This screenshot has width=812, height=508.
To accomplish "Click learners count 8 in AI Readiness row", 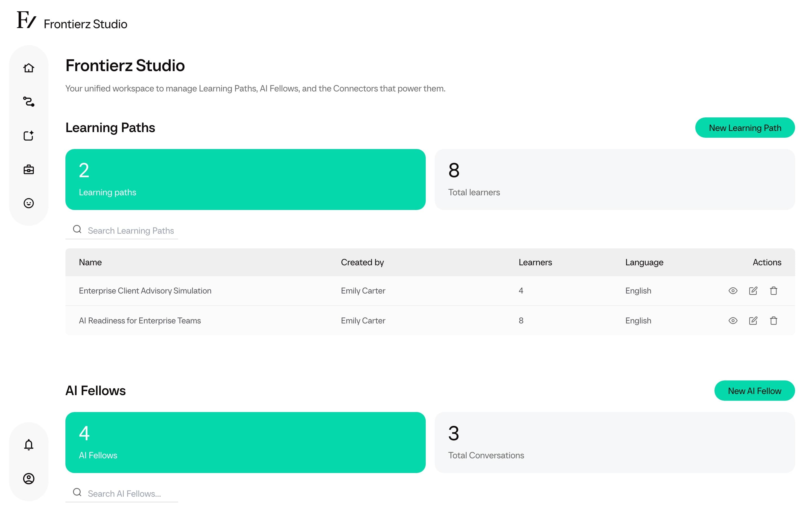I will click(x=521, y=321).
